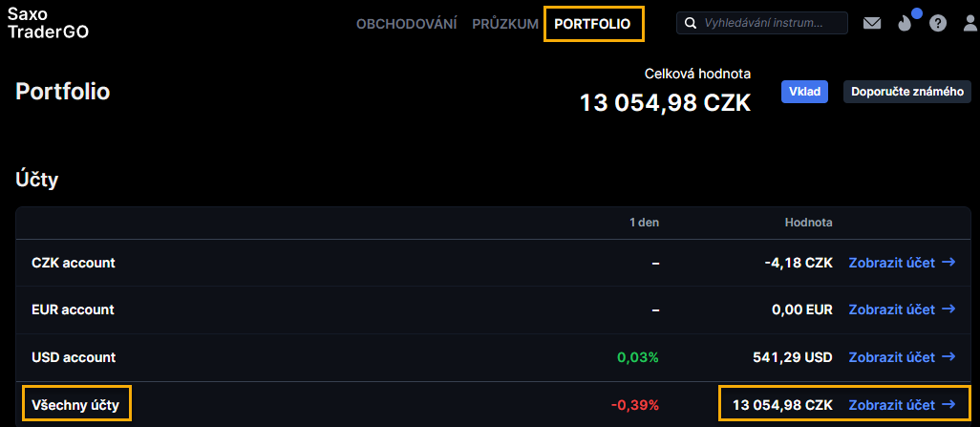
Task: Switch to the OBCHODOVÁNÍ tab
Action: coord(406,24)
